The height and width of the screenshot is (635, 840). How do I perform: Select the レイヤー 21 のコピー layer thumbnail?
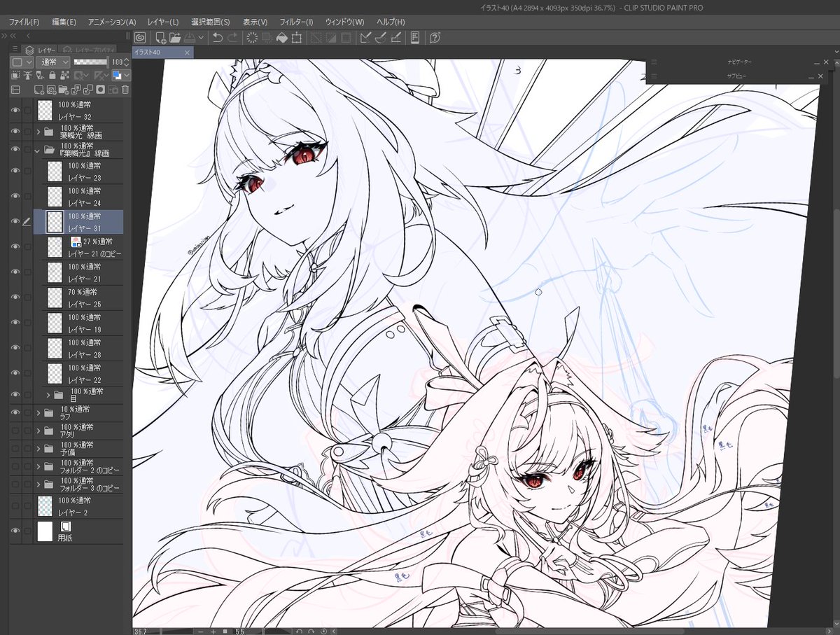(55, 246)
